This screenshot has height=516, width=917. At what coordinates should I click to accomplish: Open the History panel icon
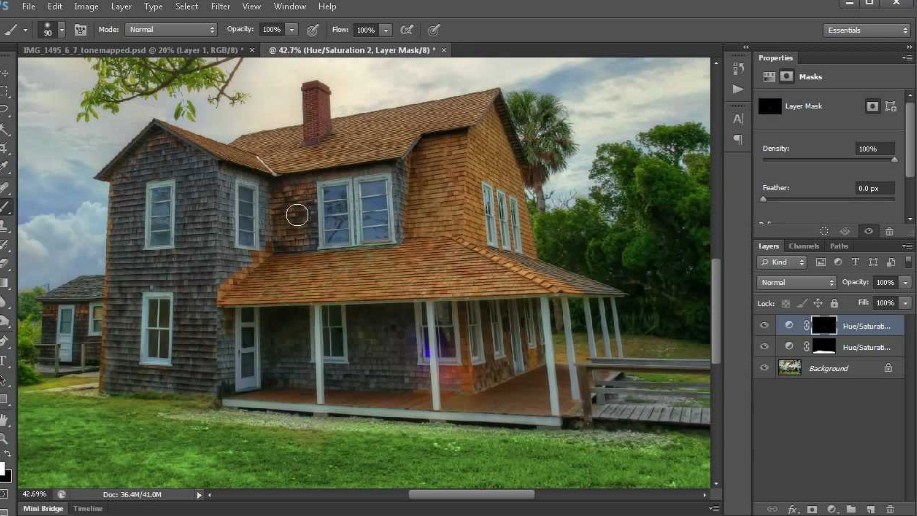tap(738, 68)
